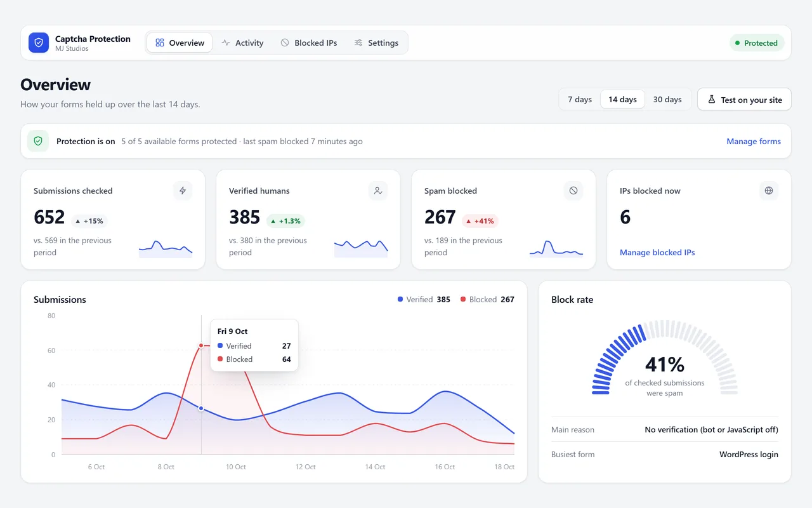Click the Spam blocked sparkline chart
This screenshot has height=508, width=812.
pos(556,249)
